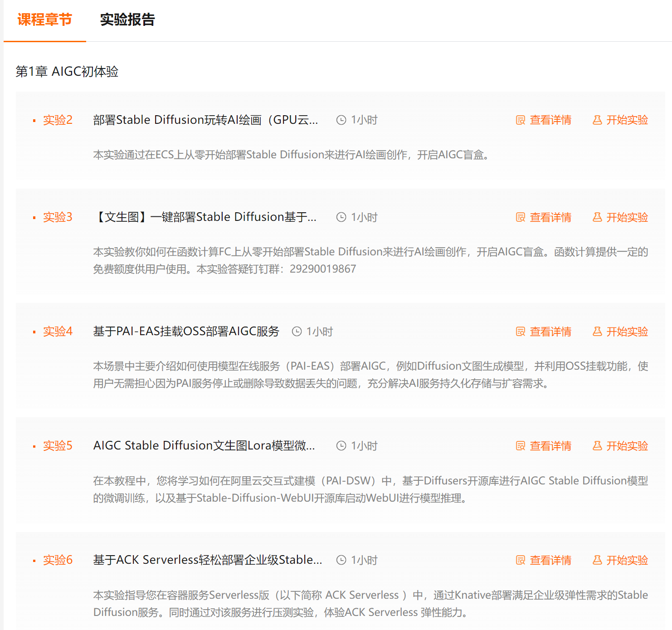Start the Stable Diffusion Lora 微调 experiment

point(627,445)
